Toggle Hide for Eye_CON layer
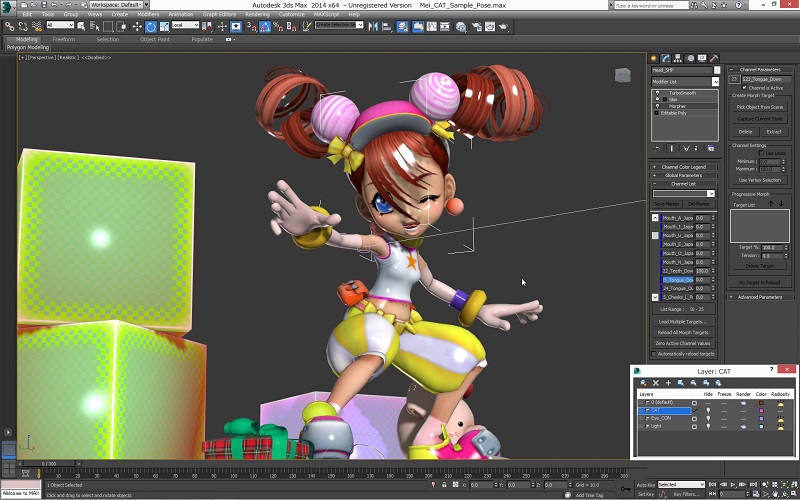The height and width of the screenshot is (500, 800). click(x=708, y=418)
